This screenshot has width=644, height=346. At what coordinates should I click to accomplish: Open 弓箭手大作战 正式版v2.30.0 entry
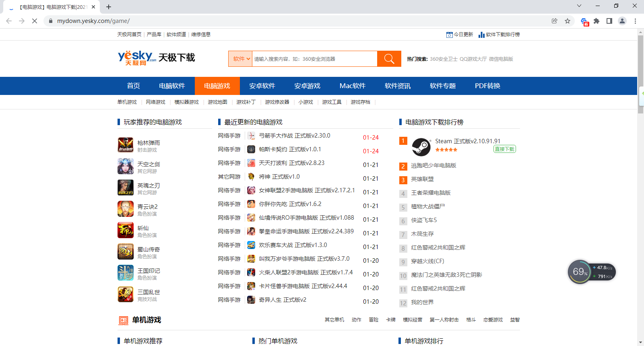(x=295, y=136)
